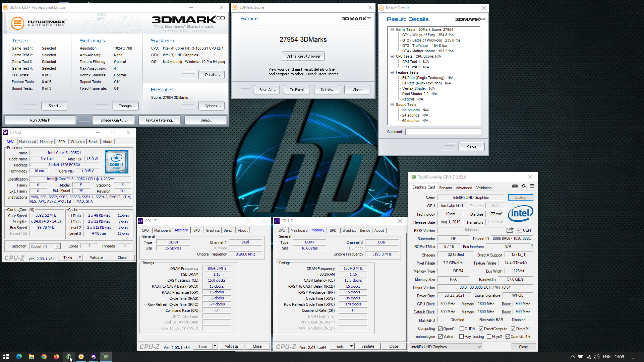644x362 pixels.
Task: Take a GPU-Z screenshot with the camera icon
Action: 515,186
